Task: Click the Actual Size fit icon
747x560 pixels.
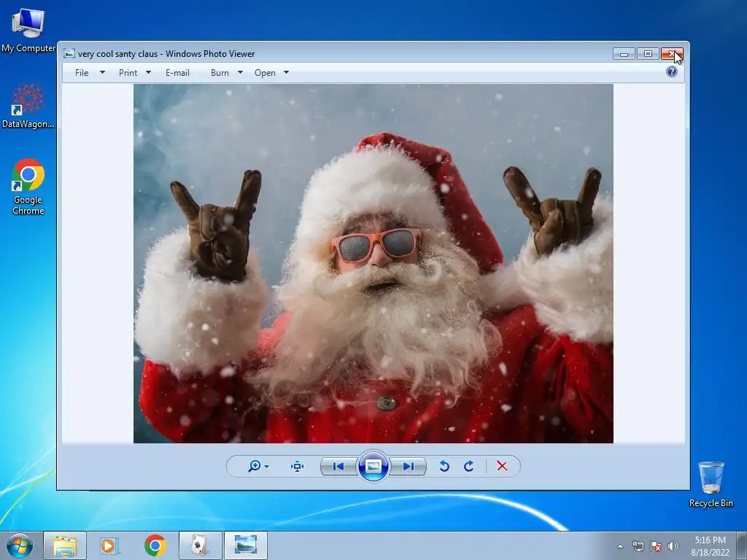Action: pyautogui.click(x=298, y=466)
